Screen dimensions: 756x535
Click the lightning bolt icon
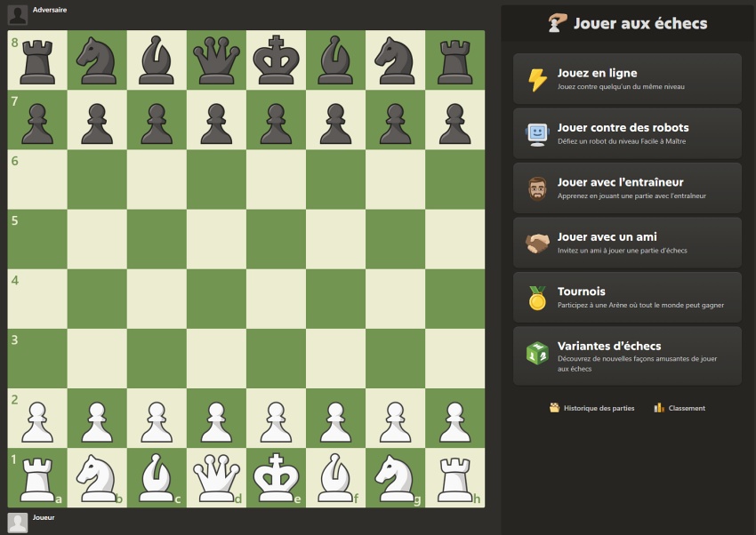pyautogui.click(x=537, y=79)
